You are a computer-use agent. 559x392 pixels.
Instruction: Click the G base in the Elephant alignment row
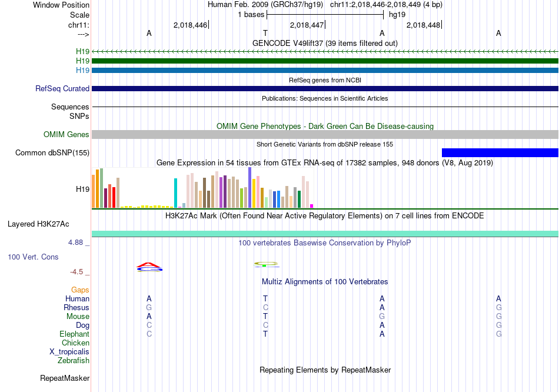(499, 334)
